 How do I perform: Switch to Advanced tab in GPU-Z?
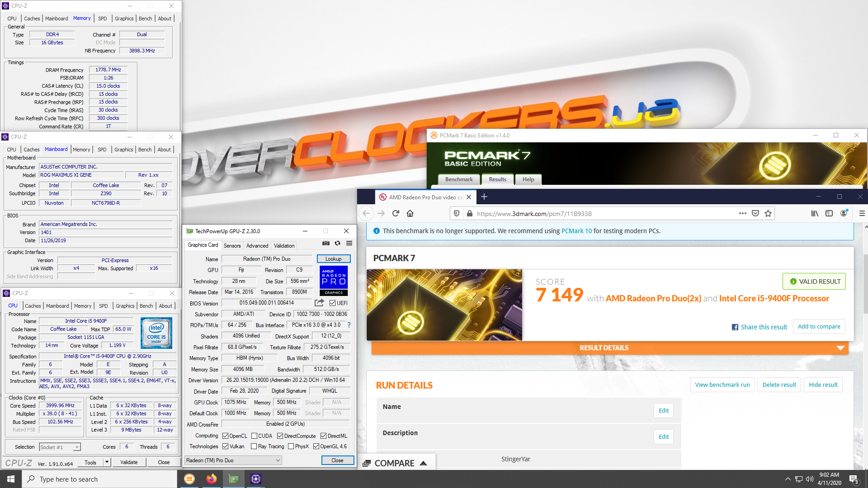(x=257, y=245)
